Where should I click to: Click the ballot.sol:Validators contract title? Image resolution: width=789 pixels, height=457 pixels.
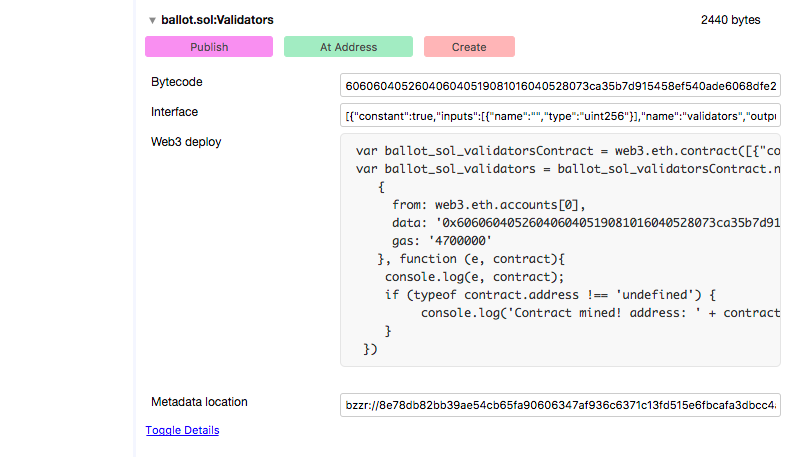217,20
